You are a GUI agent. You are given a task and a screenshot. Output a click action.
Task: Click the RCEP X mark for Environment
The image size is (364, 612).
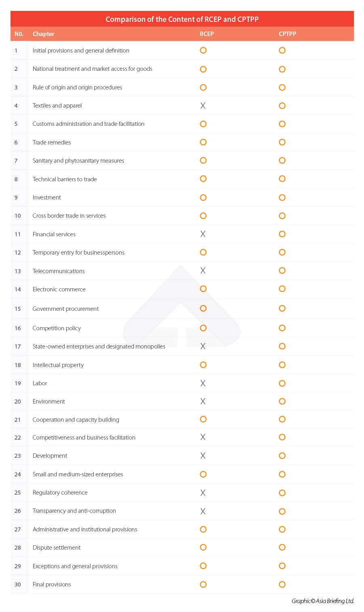pos(203,401)
